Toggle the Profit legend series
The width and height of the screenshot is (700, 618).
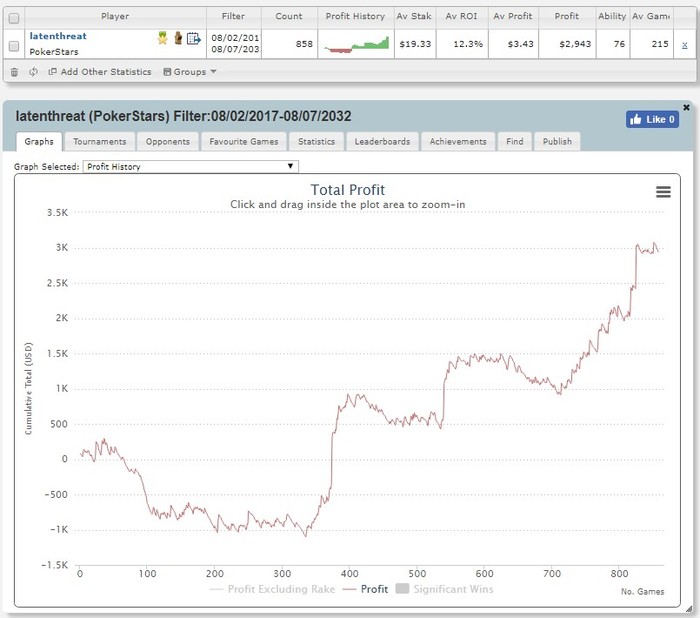tap(365, 589)
